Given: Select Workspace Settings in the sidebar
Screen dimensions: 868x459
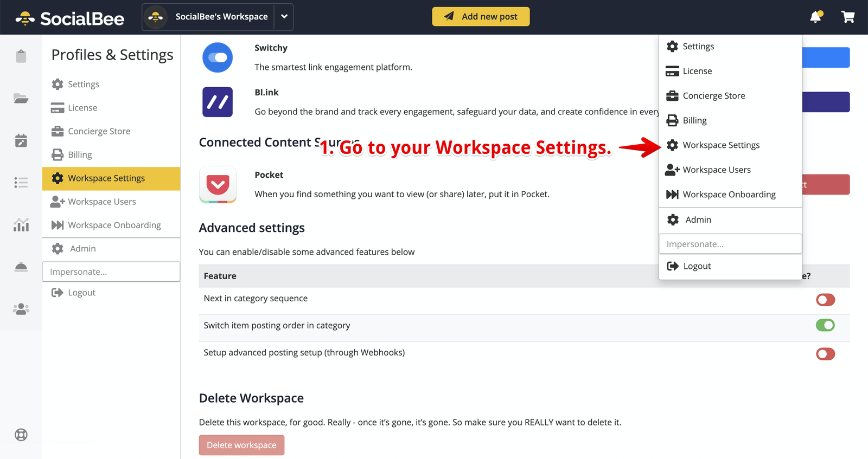Looking at the screenshot, I should [111, 178].
